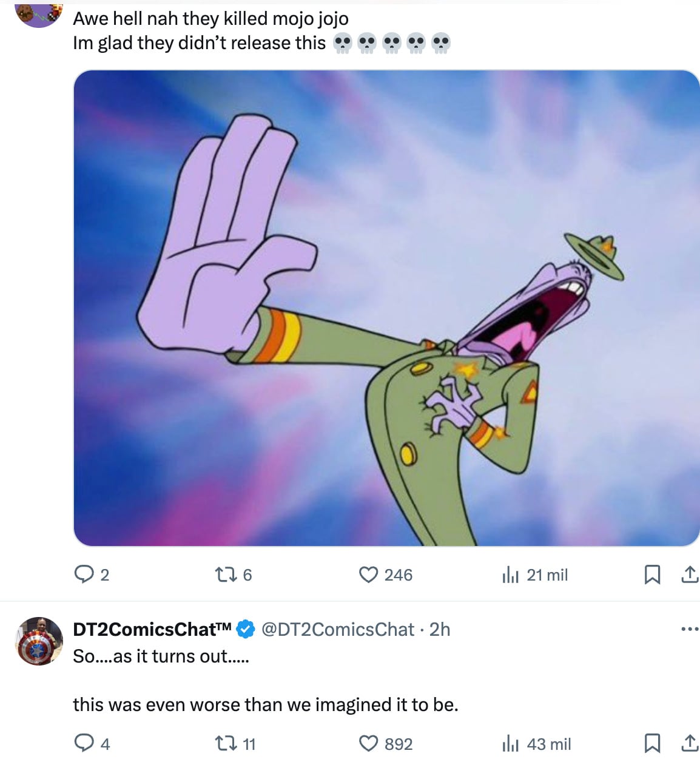Like the tweet with 246 likes
Screen dimensions: 700x762
368,574
